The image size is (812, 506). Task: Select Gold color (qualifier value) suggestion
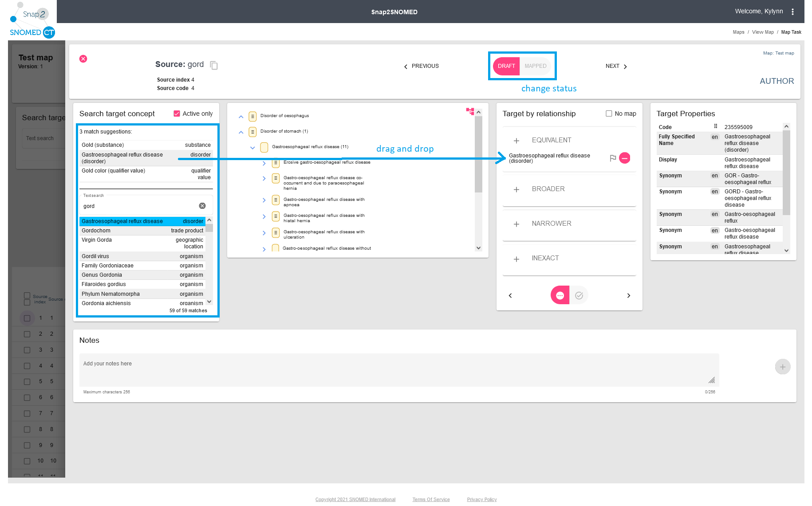click(146, 174)
